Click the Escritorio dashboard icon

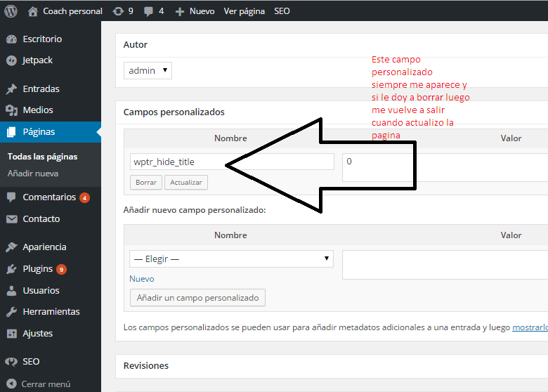pyautogui.click(x=11, y=39)
